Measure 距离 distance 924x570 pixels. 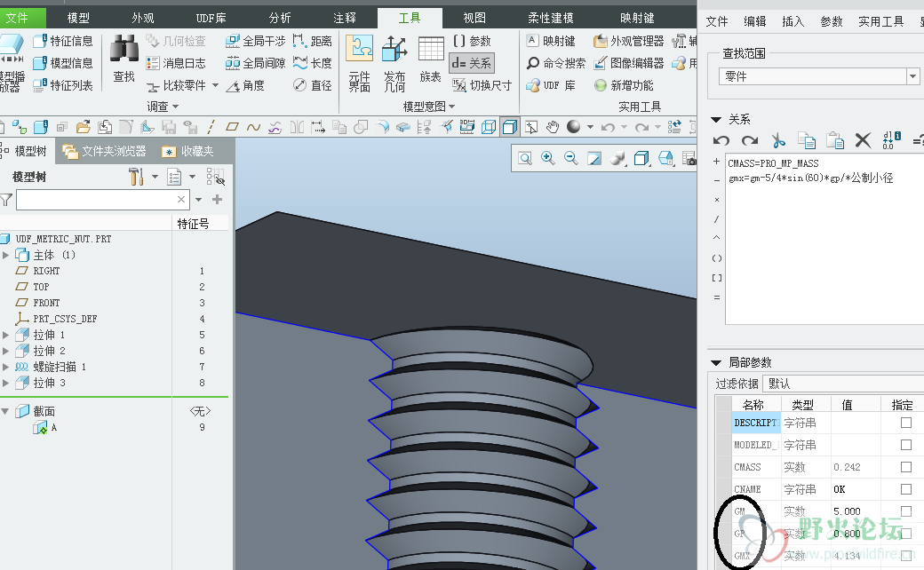[x=313, y=41]
